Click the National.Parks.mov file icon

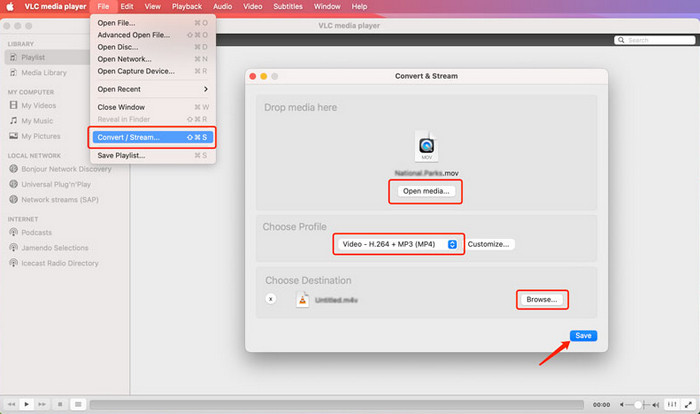427,148
